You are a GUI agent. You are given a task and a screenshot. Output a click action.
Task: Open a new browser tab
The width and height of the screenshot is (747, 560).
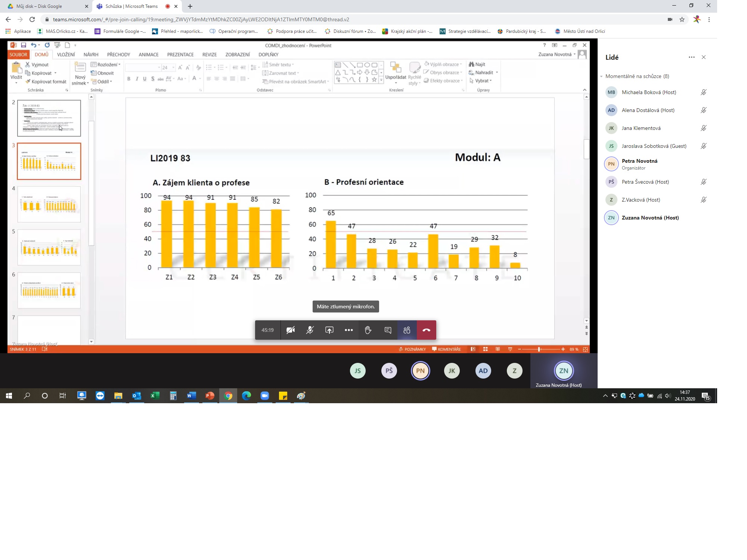(190, 6)
